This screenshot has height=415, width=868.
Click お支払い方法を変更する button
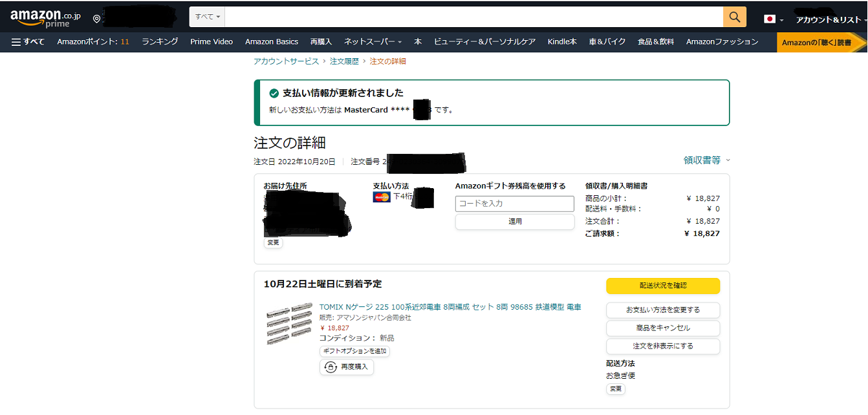pos(663,310)
